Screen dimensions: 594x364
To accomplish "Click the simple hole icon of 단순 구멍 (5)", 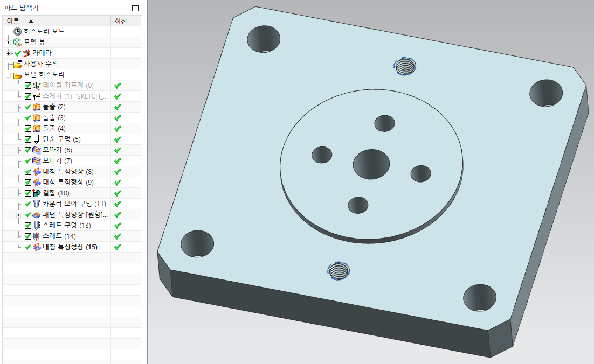I will tap(36, 139).
